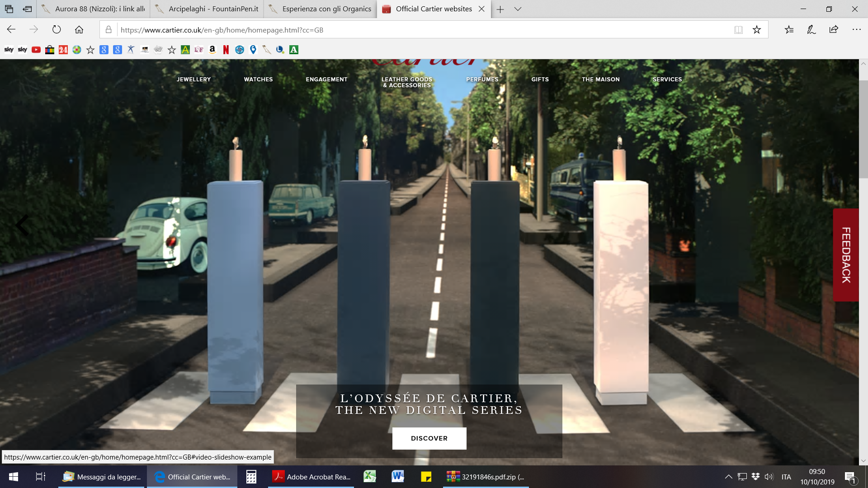Go to previous slide with left arrow
The height and width of the screenshot is (488, 868).
coord(22,225)
